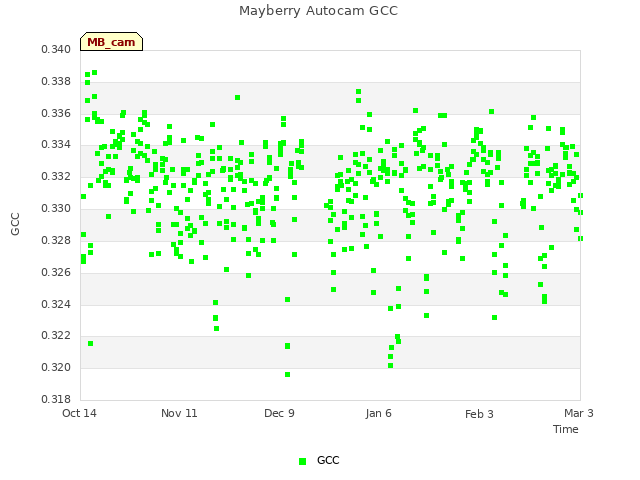The width and height of the screenshot is (640, 480).
Task: Click the 0.330 y-axis value
Action: pyautogui.click(x=56, y=208)
